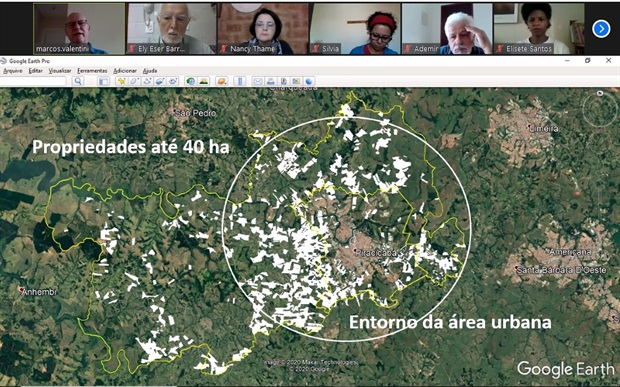Click the email envelope icon
This screenshot has width=620, height=387.
(x=258, y=81)
